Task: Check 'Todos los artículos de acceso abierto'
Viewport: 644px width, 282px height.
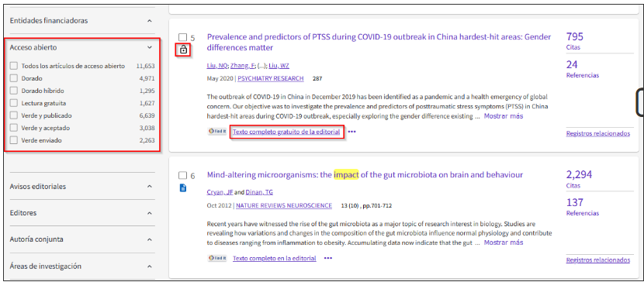Action: 14,66
